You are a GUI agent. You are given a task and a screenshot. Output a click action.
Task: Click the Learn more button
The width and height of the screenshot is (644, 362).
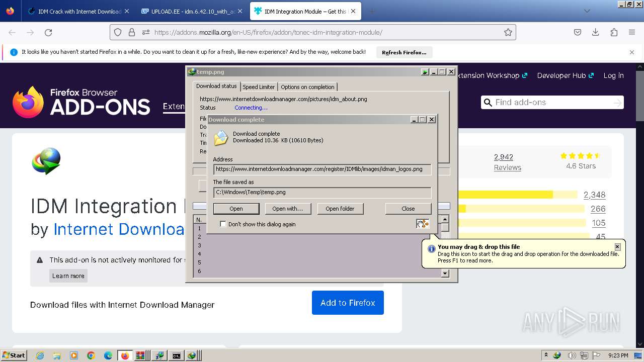click(x=68, y=276)
